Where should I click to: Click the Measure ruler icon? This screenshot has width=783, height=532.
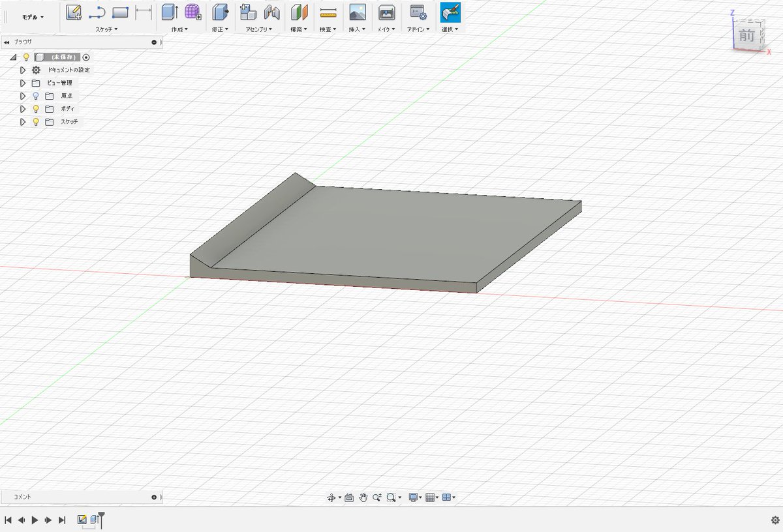[x=328, y=12]
